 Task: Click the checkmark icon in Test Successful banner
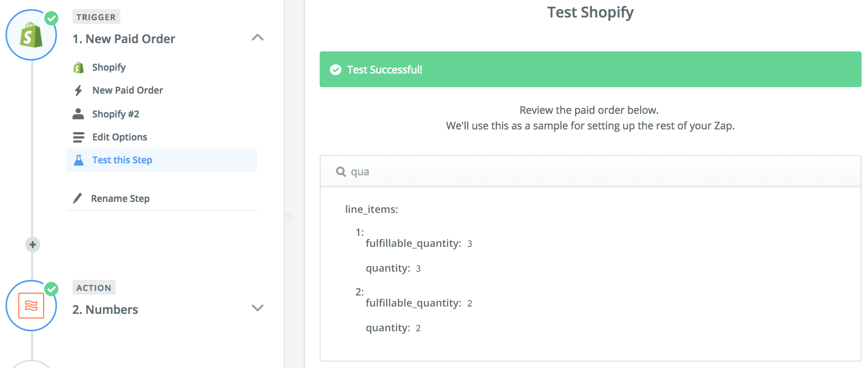click(x=336, y=70)
